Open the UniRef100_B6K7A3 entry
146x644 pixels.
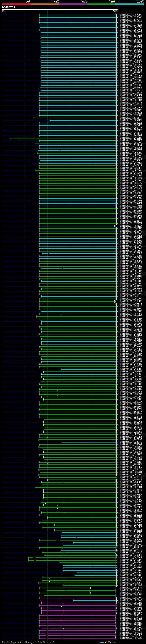[131, 610]
